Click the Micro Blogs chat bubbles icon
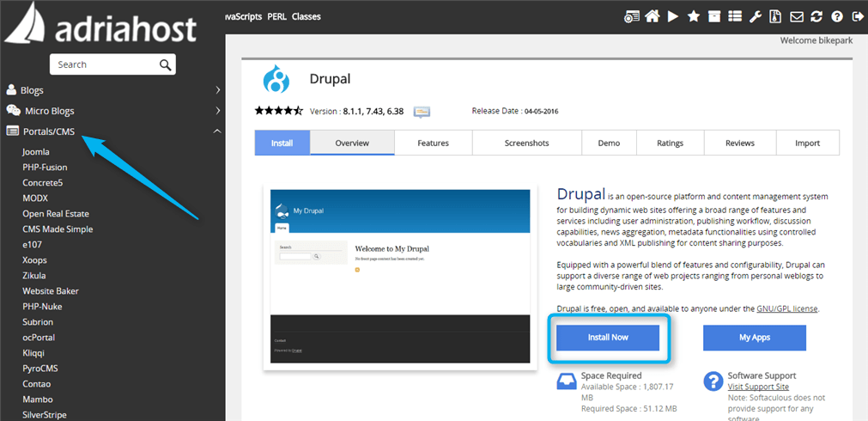This screenshot has height=421, width=868. [13, 110]
